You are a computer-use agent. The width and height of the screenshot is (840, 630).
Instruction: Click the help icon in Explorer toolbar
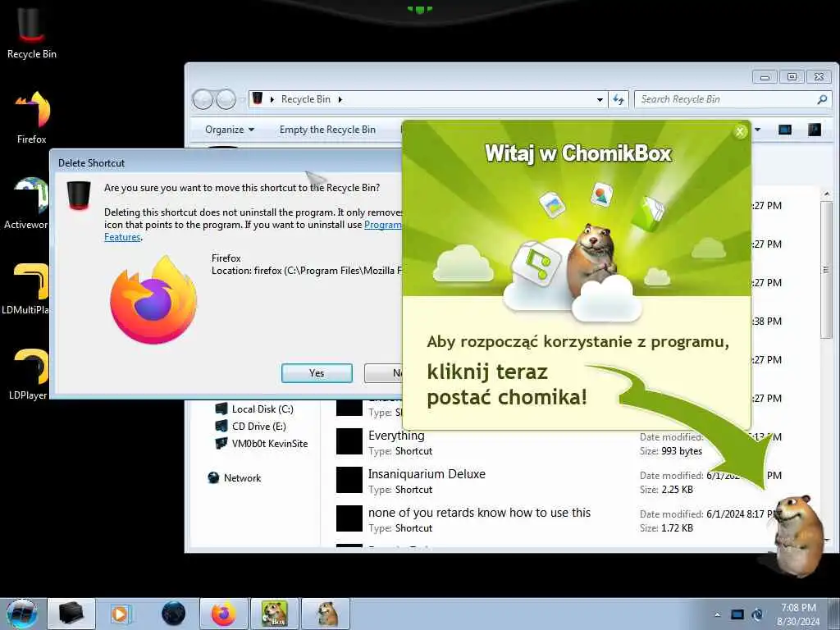pyautogui.click(x=815, y=130)
